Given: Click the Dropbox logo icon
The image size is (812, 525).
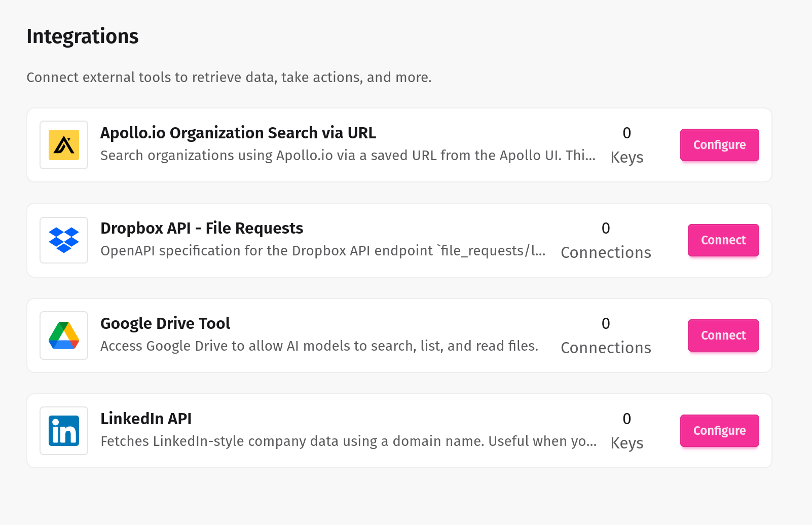Looking at the screenshot, I should [63, 240].
